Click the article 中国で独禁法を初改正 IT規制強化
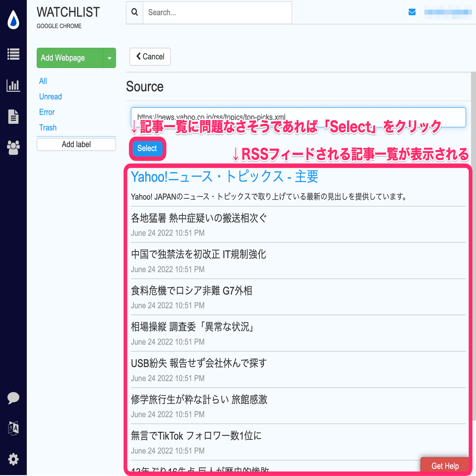Image resolution: width=476 pixels, height=476 pixels. click(198, 254)
